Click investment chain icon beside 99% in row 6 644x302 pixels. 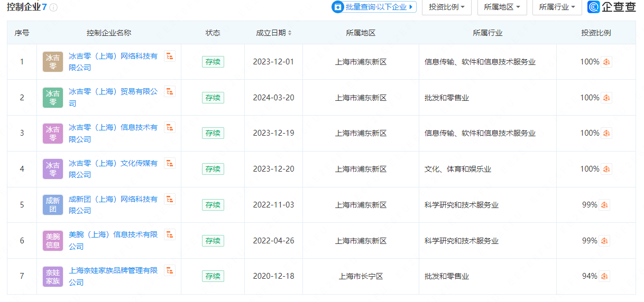(x=604, y=241)
